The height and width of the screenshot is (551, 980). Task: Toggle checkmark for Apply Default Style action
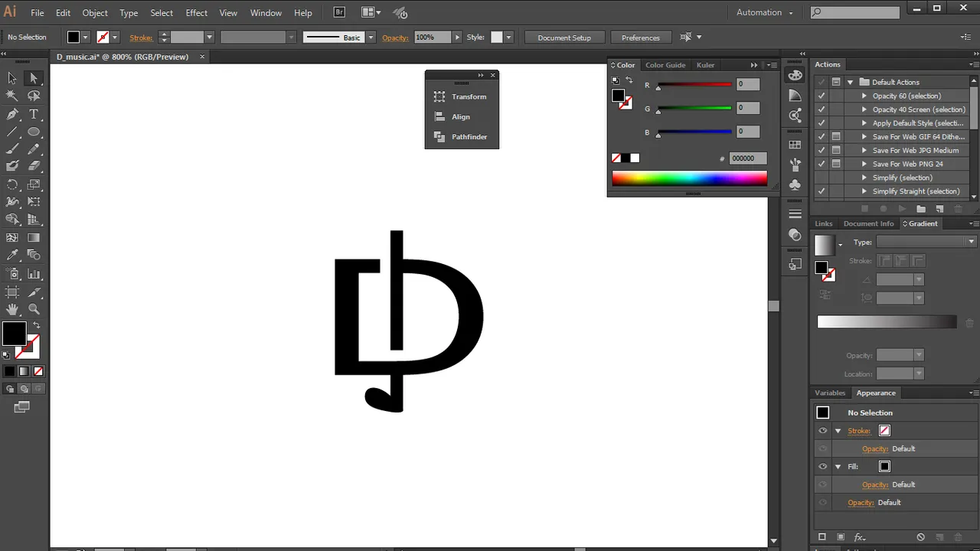tap(822, 123)
